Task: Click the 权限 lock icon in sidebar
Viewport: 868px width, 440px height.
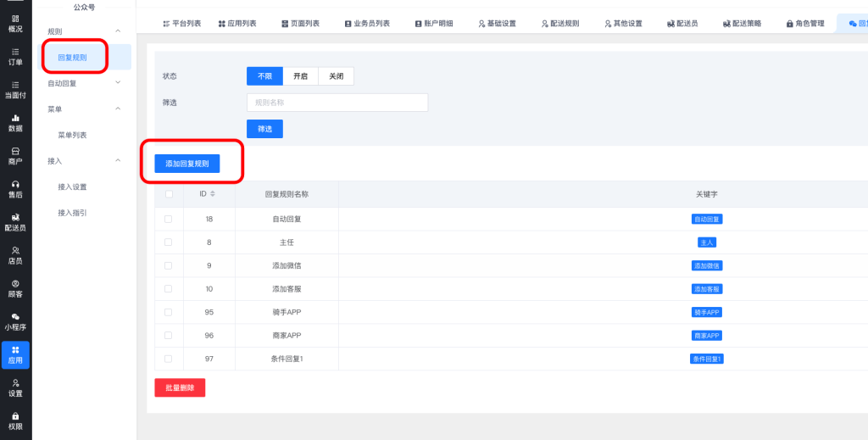Action: 15,421
